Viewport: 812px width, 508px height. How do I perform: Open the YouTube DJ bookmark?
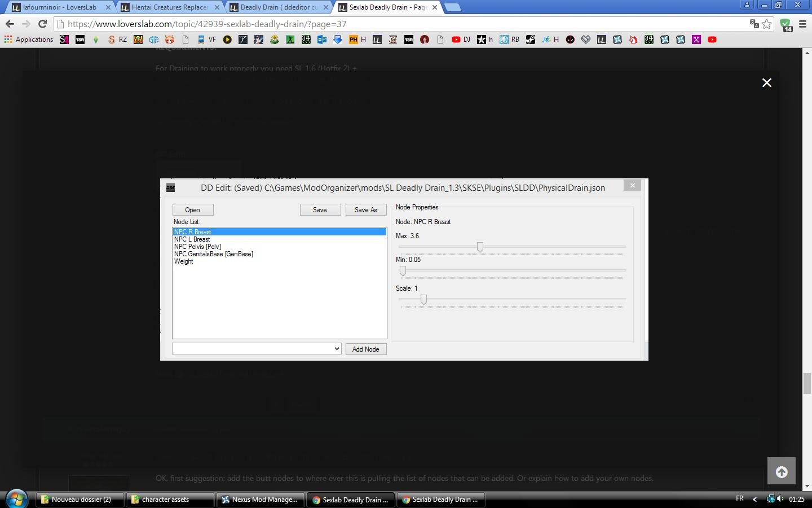pyautogui.click(x=461, y=40)
